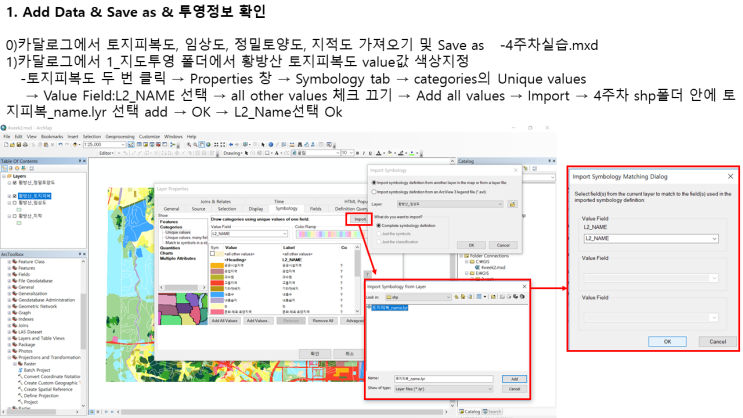Click the Add Data icon in ArcMap toolbar

(x=75, y=145)
